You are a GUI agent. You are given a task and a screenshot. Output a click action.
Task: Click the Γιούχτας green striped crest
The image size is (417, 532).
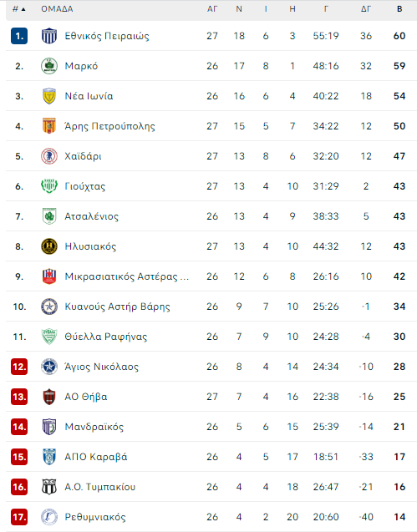click(x=49, y=186)
